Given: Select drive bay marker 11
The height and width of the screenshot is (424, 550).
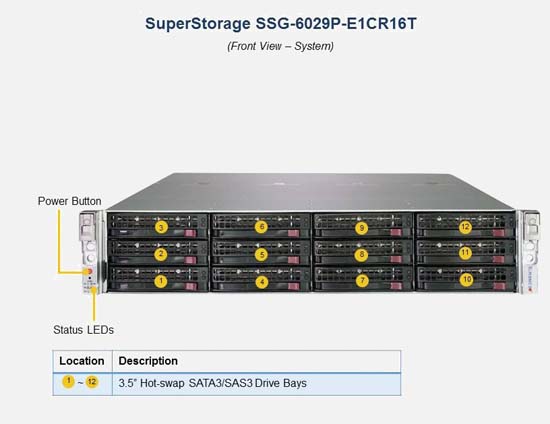Looking at the screenshot, I should (465, 253).
